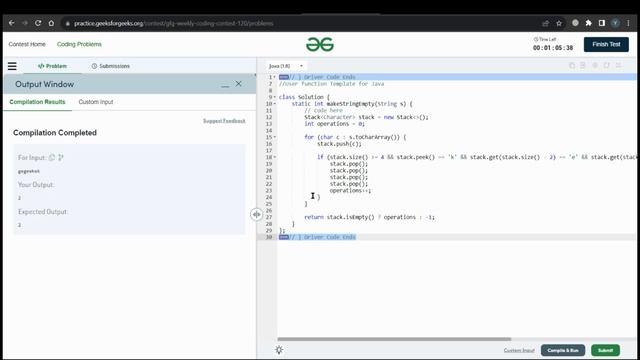Toggle the editor theme with the sun icon
This screenshot has height=360, width=640.
279,350
